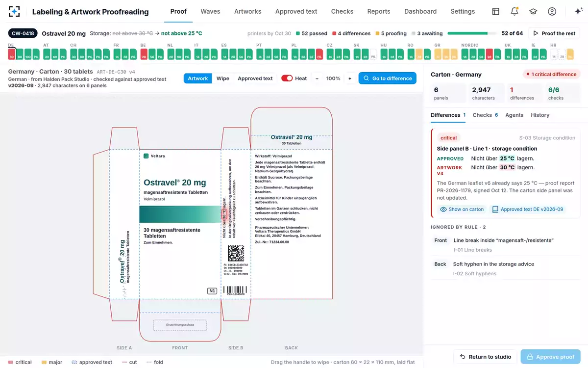Click Show on carton link

point(462,209)
